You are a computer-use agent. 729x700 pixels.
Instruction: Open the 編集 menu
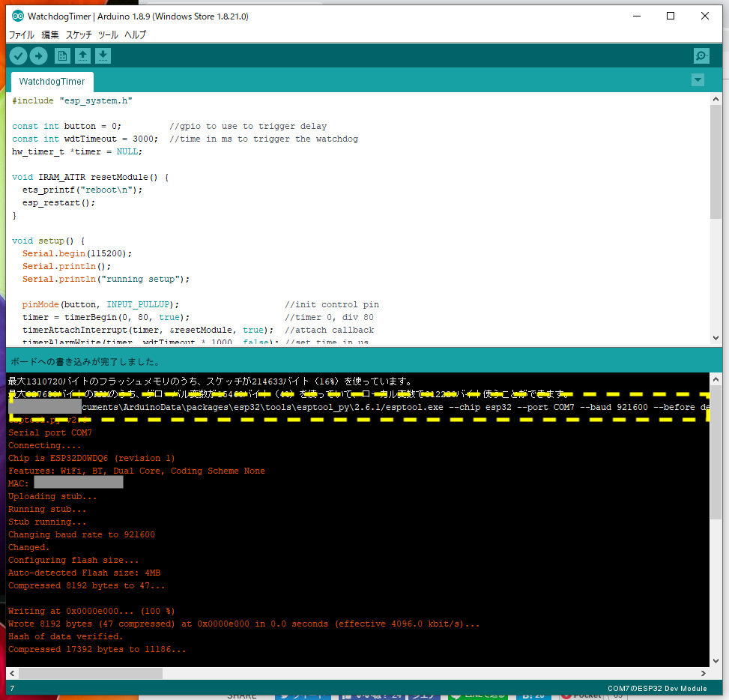49,35
